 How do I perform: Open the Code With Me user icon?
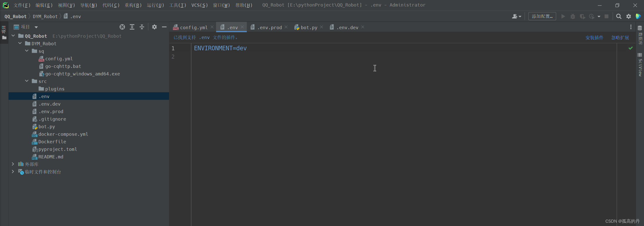(516, 16)
